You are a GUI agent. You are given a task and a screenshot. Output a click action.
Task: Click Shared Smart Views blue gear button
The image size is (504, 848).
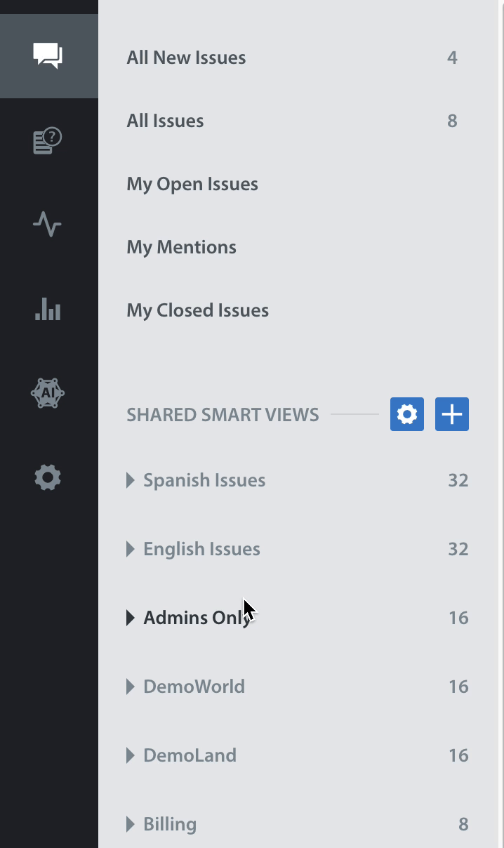407,414
